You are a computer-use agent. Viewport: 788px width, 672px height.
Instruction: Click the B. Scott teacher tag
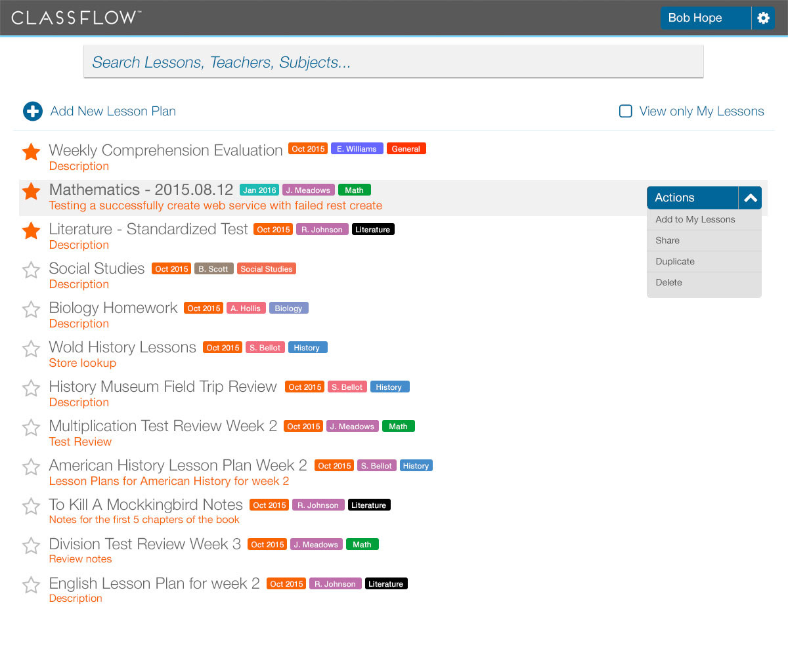(213, 269)
